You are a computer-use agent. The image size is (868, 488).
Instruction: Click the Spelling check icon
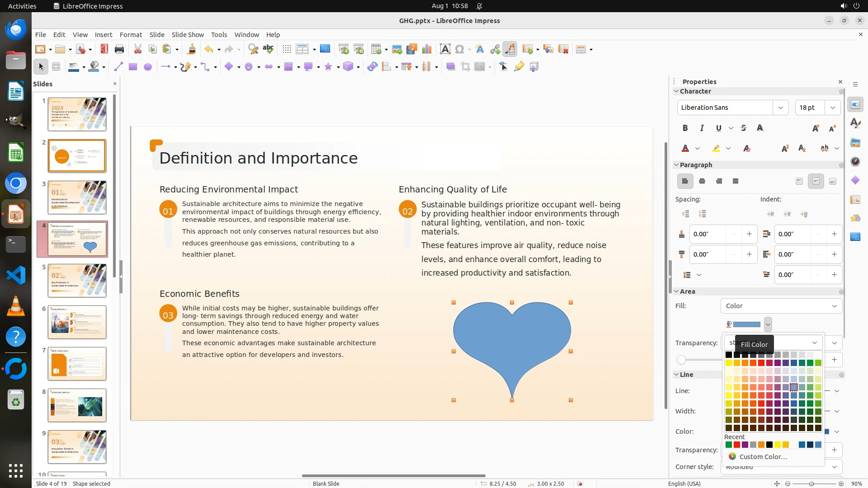coord(268,49)
